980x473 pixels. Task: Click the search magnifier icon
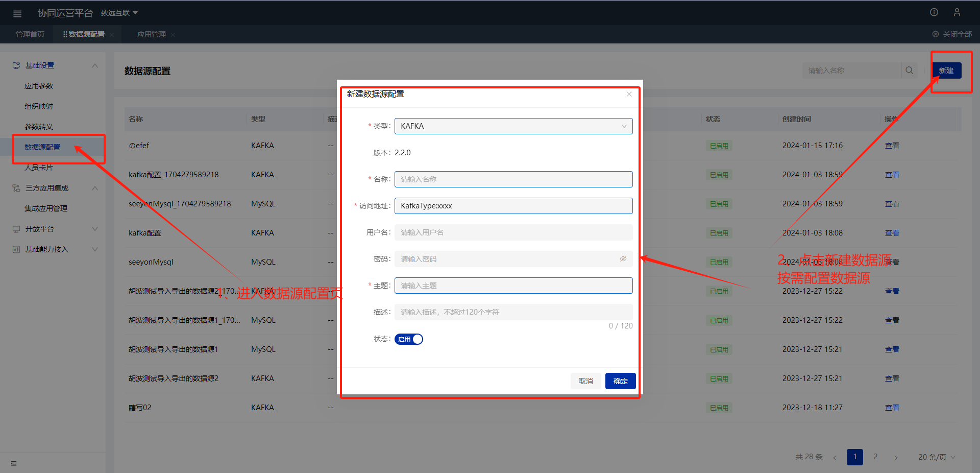tap(910, 70)
